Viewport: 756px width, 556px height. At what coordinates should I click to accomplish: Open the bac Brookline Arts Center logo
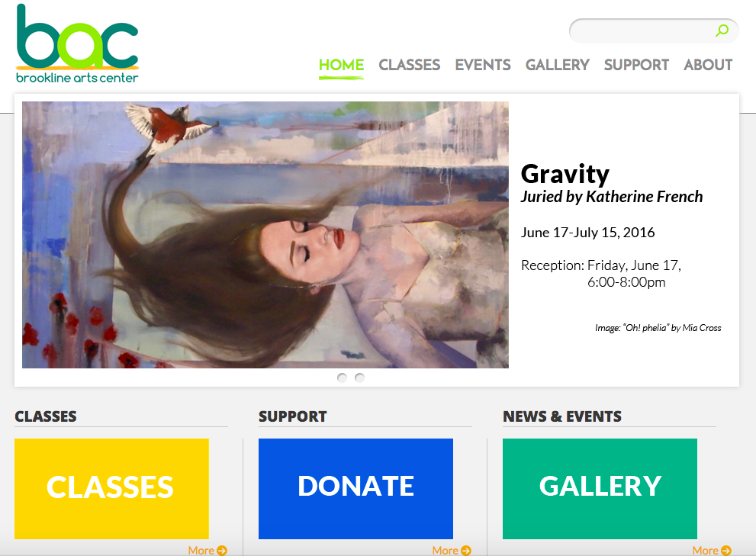pyautogui.click(x=77, y=44)
